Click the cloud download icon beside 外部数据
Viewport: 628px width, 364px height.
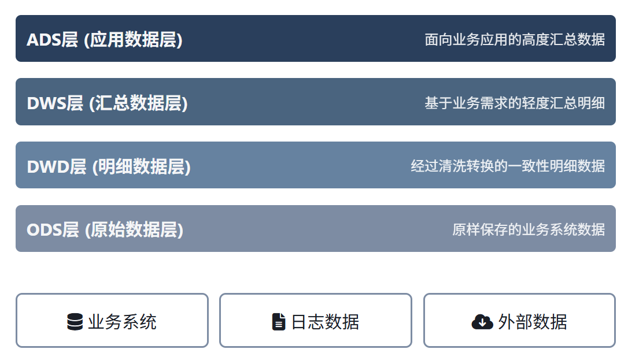tap(482, 322)
